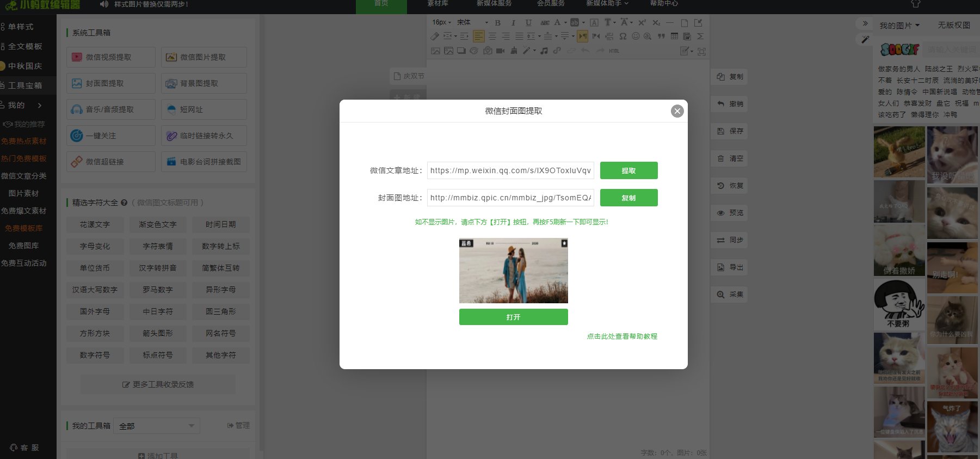The image size is (980, 459).
Task: Focus the 封面图地址 input field
Action: coord(510,198)
